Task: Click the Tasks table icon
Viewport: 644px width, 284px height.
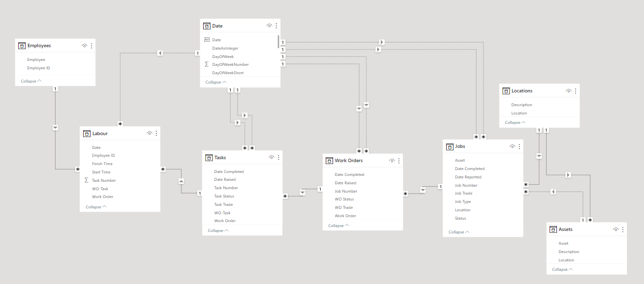Action: pyautogui.click(x=209, y=157)
